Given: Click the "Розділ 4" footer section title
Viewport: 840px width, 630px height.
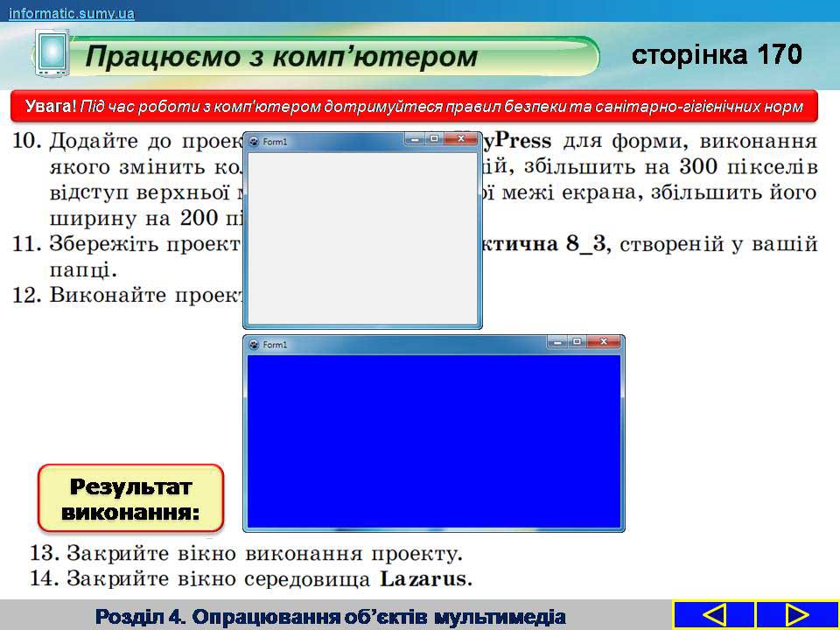Looking at the screenshot, I should click(x=332, y=616).
